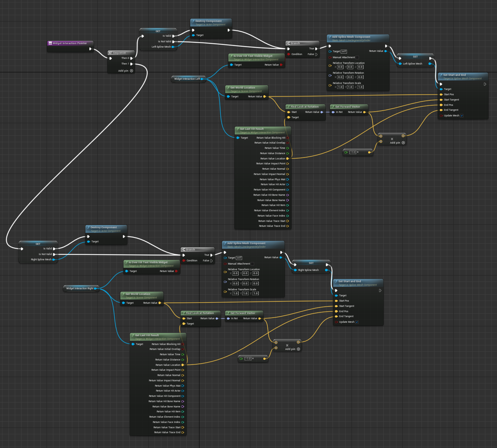Select the Widget Interaction Left variable node
Screen dimensions: 497x448
(187, 79)
